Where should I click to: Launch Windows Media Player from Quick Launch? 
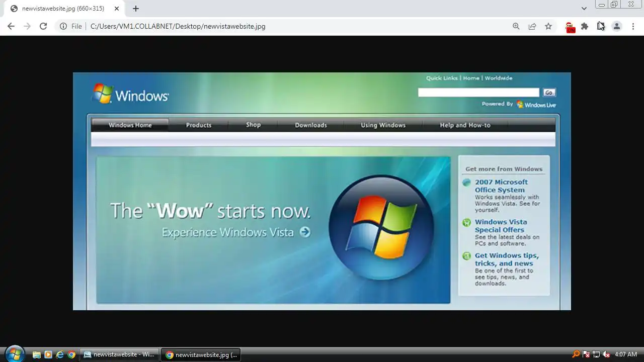(x=48, y=354)
